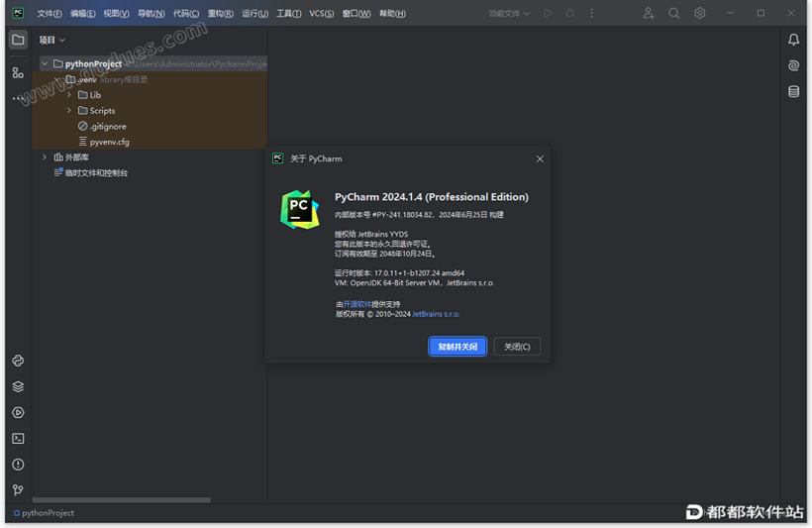Open the Structure tool window icon
The image size is (812, 528).
(18, 72)
